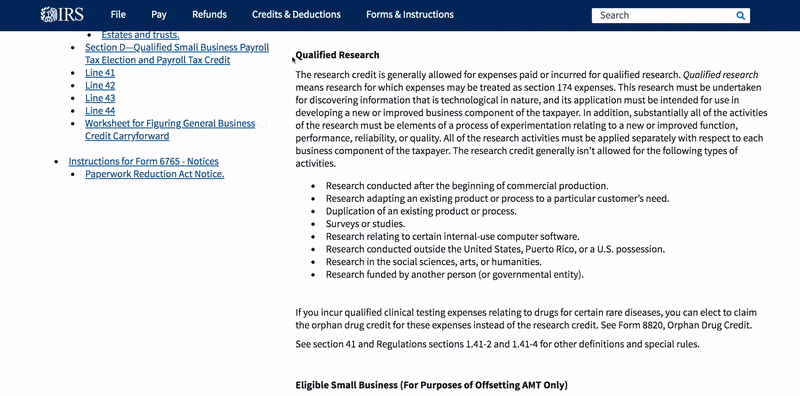800x396 pixels.
Task: Click text 'See section 41 and Regulations sections'
Action: (x=497, y=344)
